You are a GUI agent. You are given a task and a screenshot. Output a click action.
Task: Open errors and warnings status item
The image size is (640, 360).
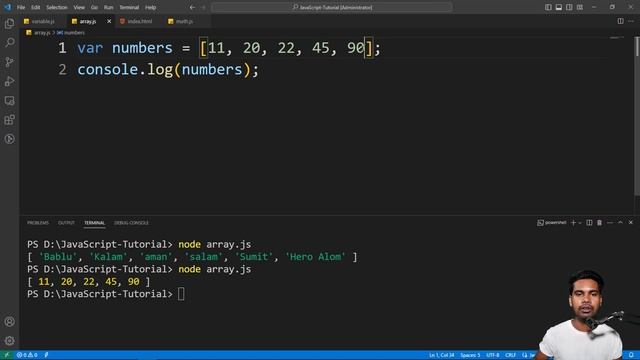point(27,355)
